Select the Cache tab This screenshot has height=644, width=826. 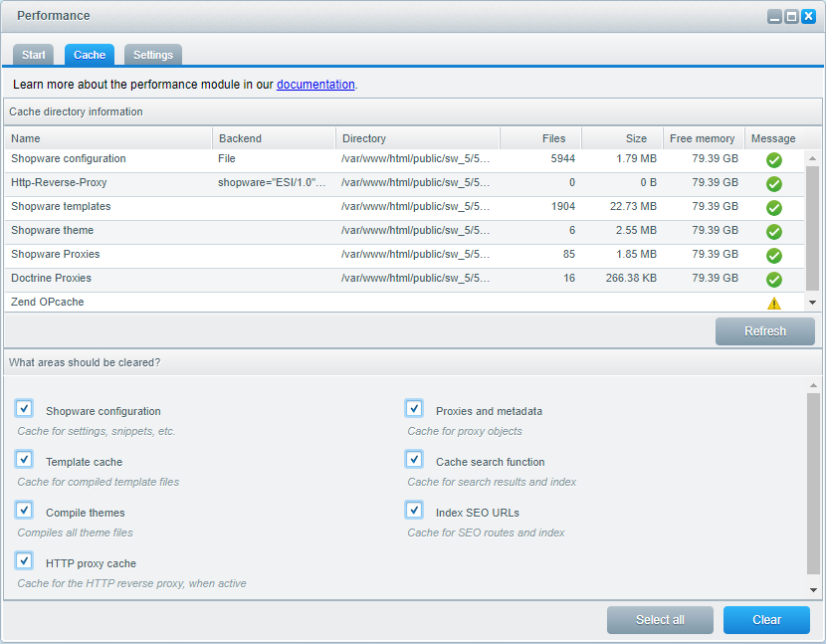pos(90,55)
